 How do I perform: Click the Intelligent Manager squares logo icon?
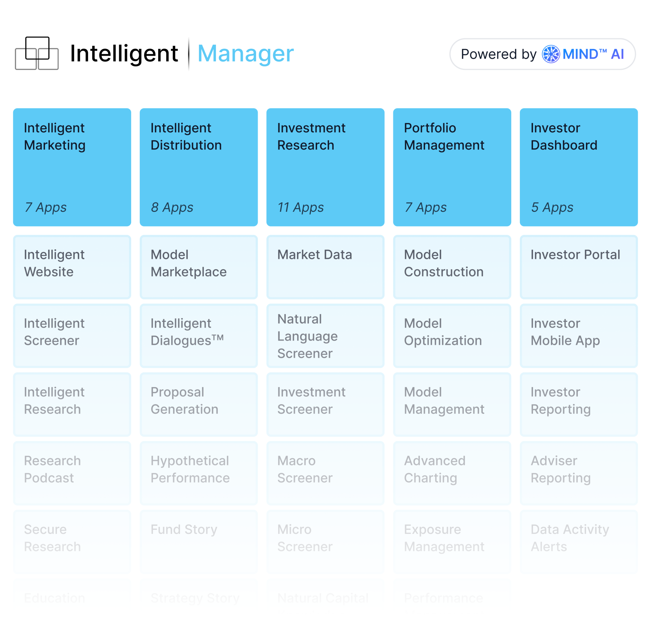[x=37, y=53]
